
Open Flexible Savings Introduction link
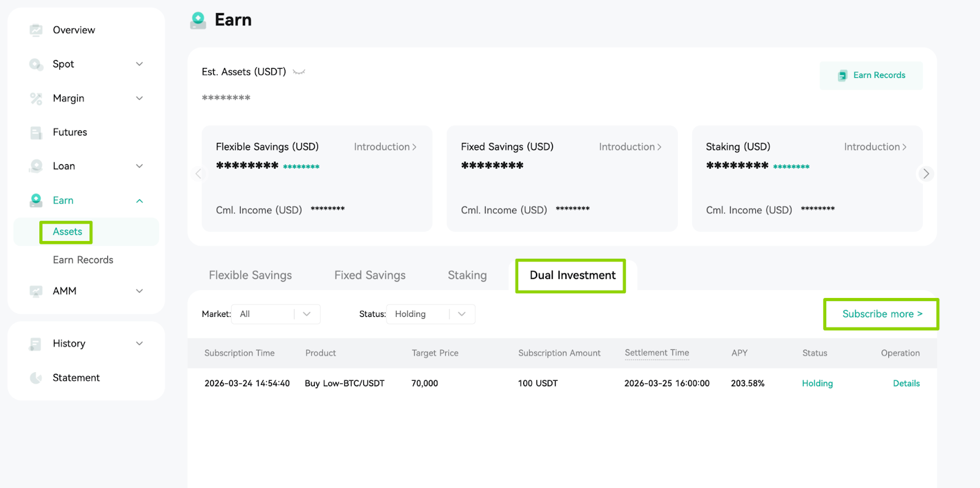[x=385, y=147]
